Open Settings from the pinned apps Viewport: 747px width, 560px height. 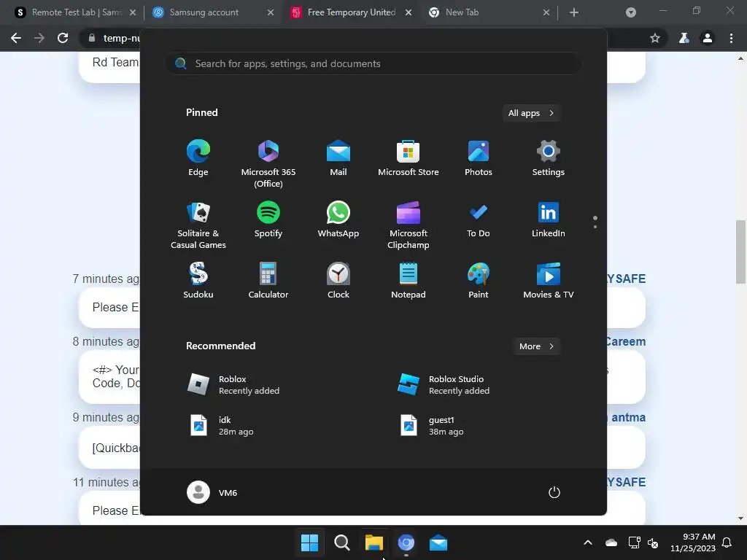[x=549, y=159]
